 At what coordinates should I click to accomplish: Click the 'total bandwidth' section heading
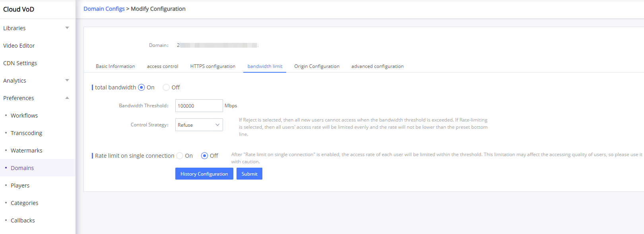[115, 87]
